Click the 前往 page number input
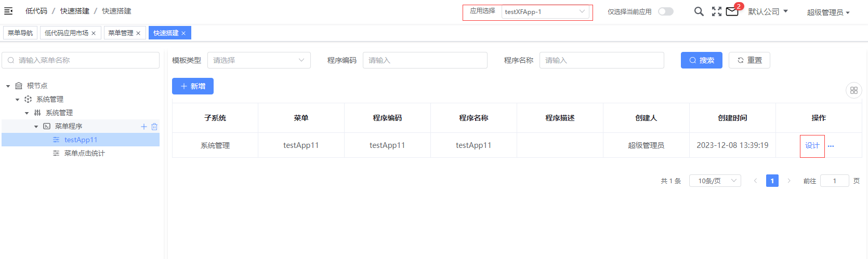Screen dimensions: 868x259 [x=834, y=181]
